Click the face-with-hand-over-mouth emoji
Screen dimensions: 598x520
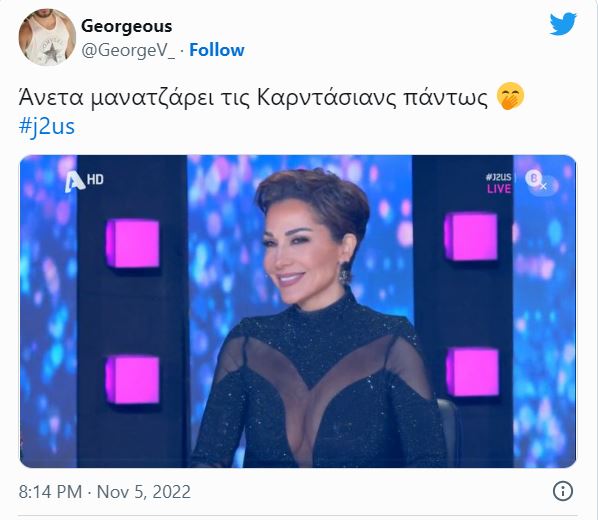510,97
